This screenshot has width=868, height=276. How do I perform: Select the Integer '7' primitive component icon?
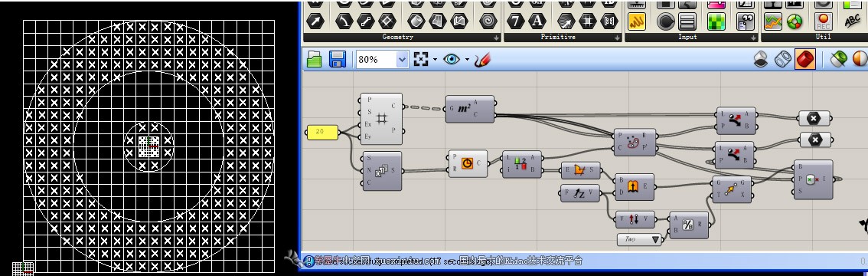[515, 21]
